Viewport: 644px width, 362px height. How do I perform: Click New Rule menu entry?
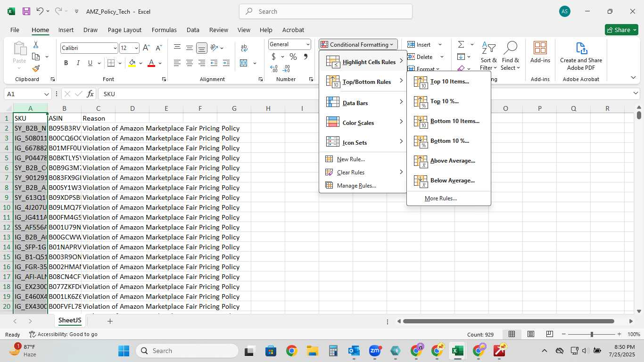point(363,159)
